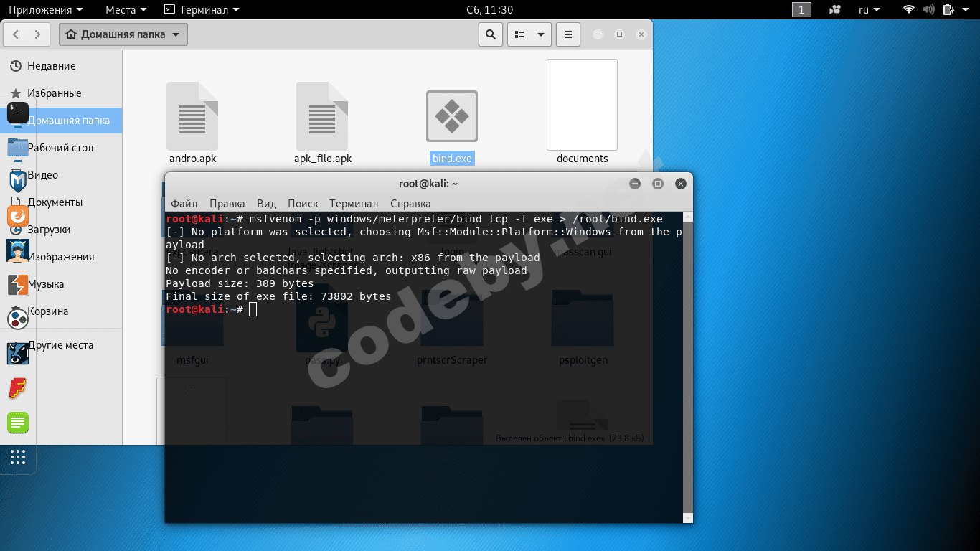The width and height of the screenshot is (980, 551).
Task: Switch workspace indicator 1
Action: (801, 10)
